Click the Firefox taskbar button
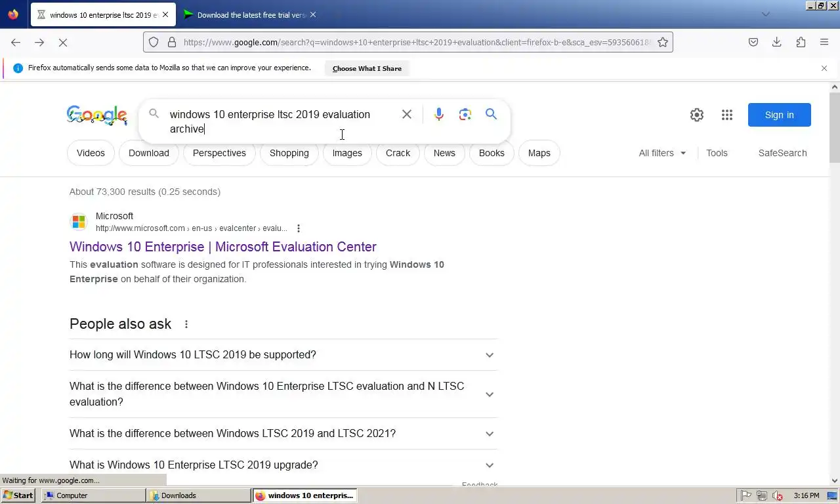This screenshot has width=840, height=504. [304, 495]
